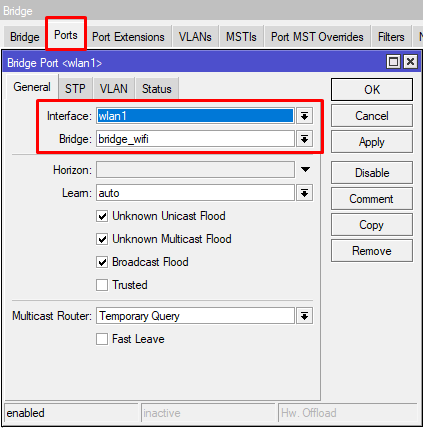Switch to the Status tab

[157, 89]
